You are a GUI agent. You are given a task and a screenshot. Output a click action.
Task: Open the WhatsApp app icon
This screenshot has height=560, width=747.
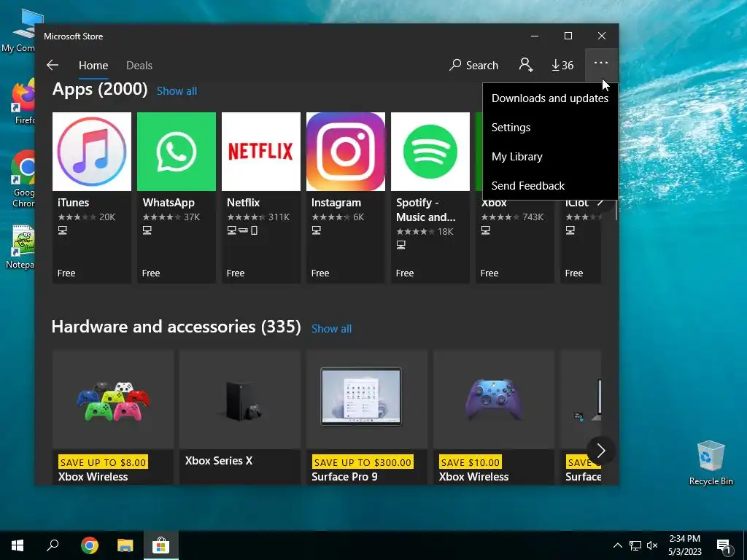(177, 152)
